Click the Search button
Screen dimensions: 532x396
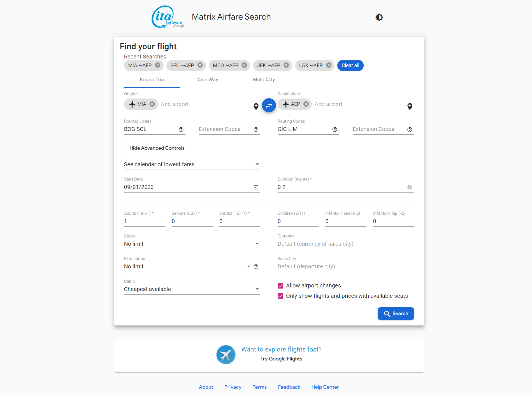[x=396, y=313]
